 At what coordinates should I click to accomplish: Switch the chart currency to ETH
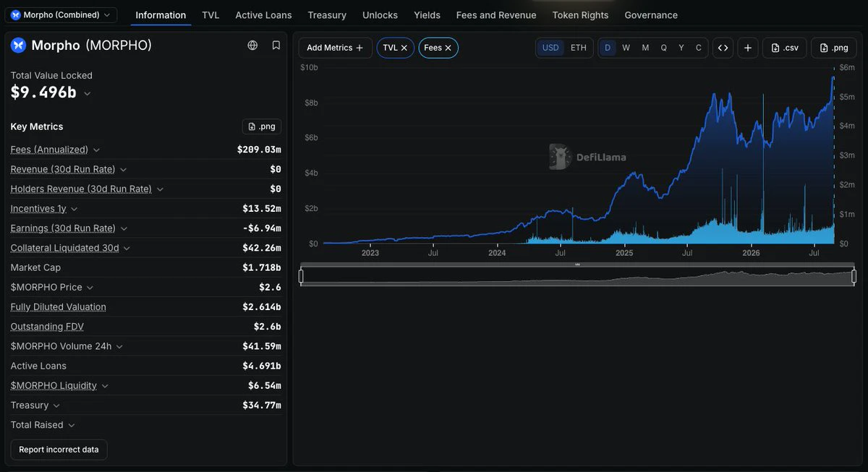pyautogui.click(x=579, y=48)
